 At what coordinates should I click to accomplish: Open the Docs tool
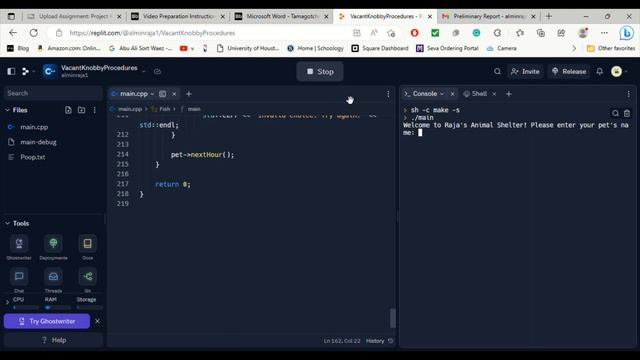click(x=87, y=247)
